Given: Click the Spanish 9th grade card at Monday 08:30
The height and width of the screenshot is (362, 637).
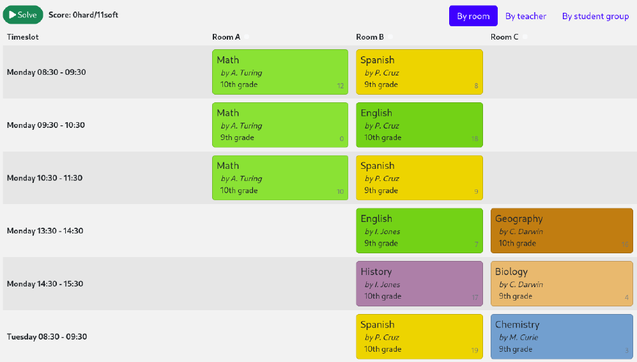Looking at the screenshot, I should (x=419, y=72).
